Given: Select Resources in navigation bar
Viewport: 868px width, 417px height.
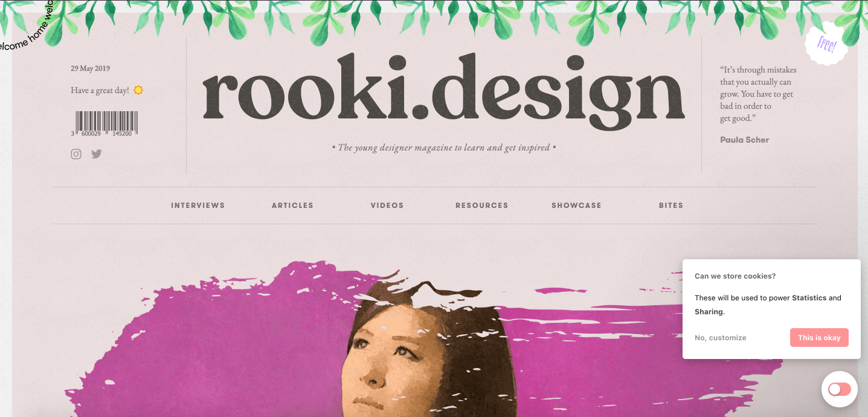Looking at the screenshot, I should pyautogui.click(x=481, y=205).
